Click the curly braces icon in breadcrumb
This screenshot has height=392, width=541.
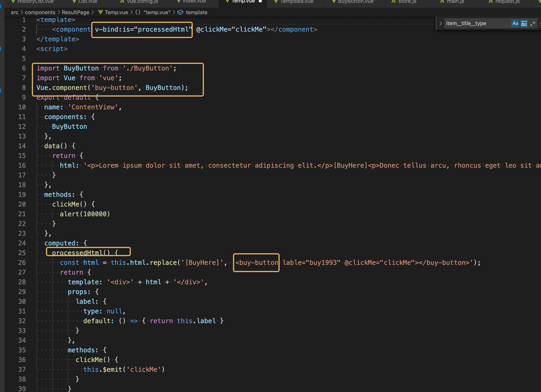click(138, 12)
